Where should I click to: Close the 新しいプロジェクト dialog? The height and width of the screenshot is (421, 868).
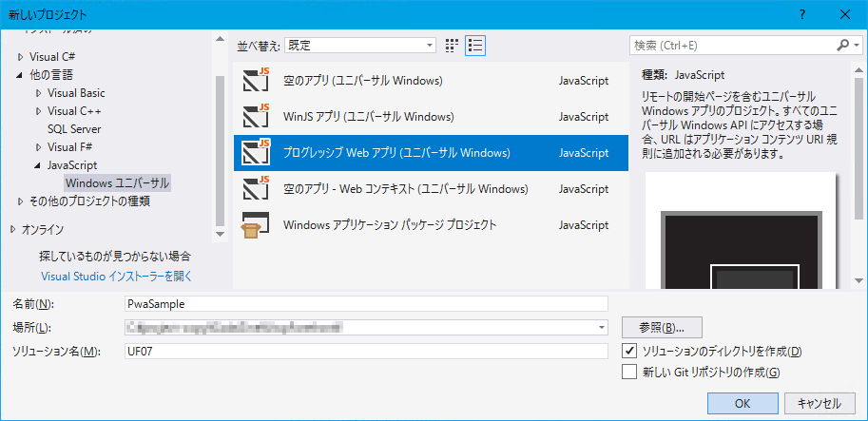pyautogui.click(x=845, y=15)
